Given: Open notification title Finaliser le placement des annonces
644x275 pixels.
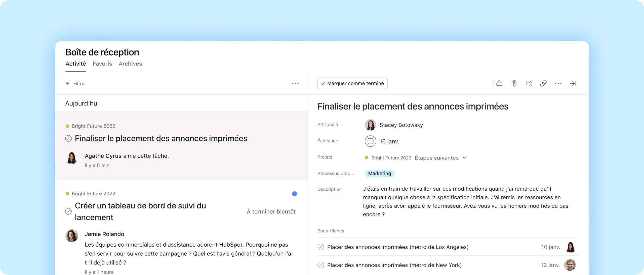Looking at the screenshot, I should pyautogui.click(x=161, y=138).
